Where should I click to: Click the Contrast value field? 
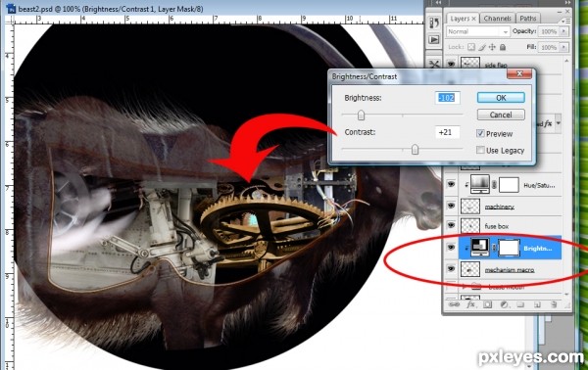coord(447,132)
